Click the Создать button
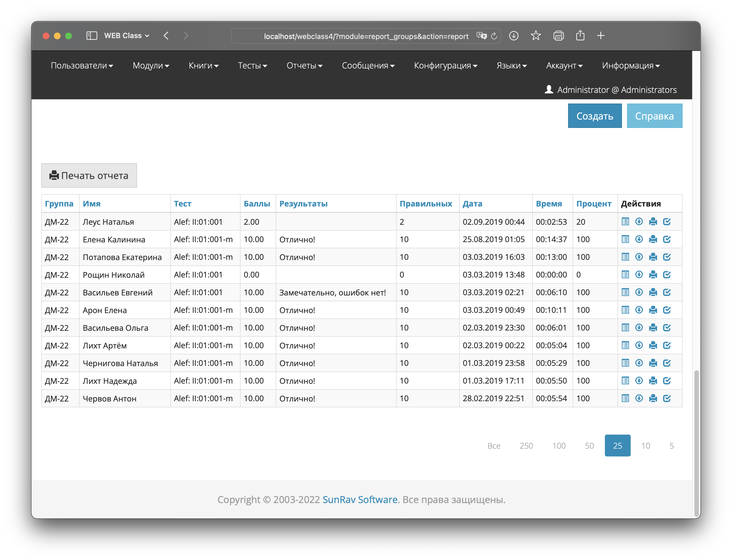This screenshot has width=732, height=560. pos(594,116)
